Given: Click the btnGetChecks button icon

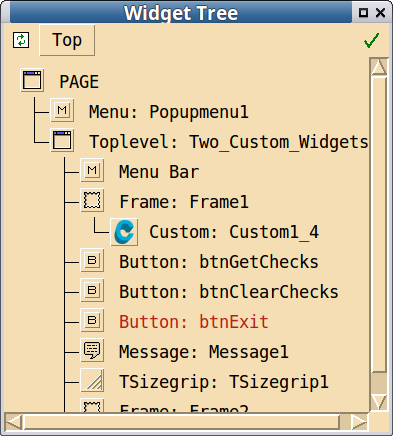Looking at the screenshot, I should (x=92, y=260).
